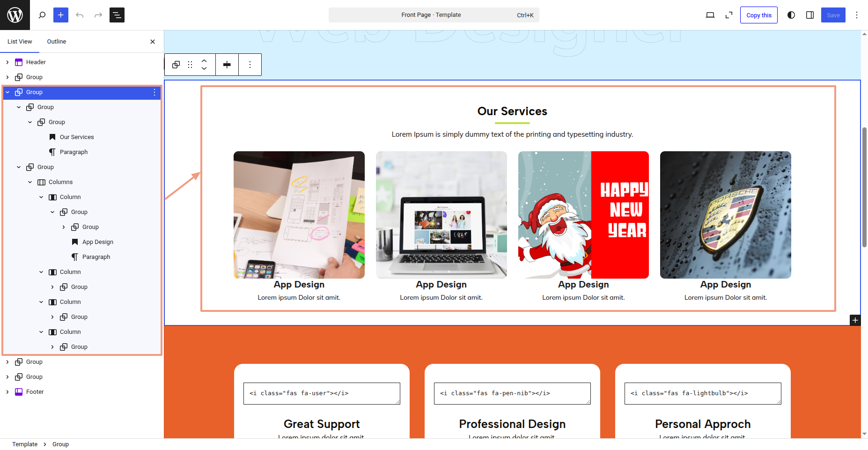Click the undo arrow icon
Screen dimensions: 868x450
click(80, 15)
